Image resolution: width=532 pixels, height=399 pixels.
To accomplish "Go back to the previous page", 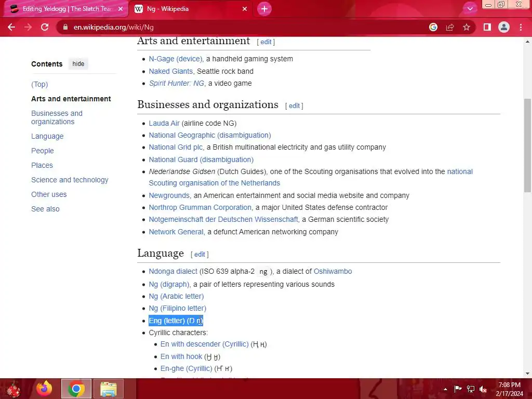I will tap(11, 27).
